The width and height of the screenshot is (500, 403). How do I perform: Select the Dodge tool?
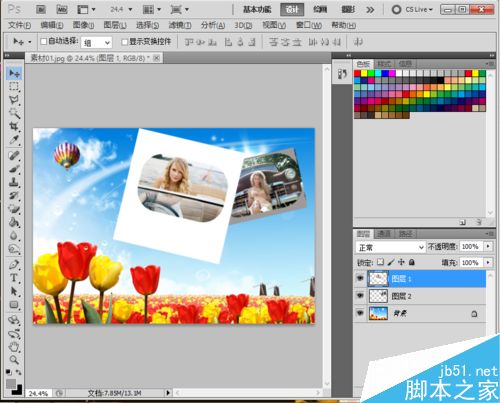point(14,249)
